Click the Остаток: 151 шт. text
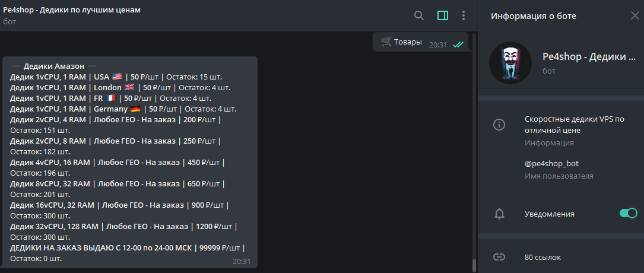This screenshot has width=644, height=273. pyautogui.click(x=40, y=131)
